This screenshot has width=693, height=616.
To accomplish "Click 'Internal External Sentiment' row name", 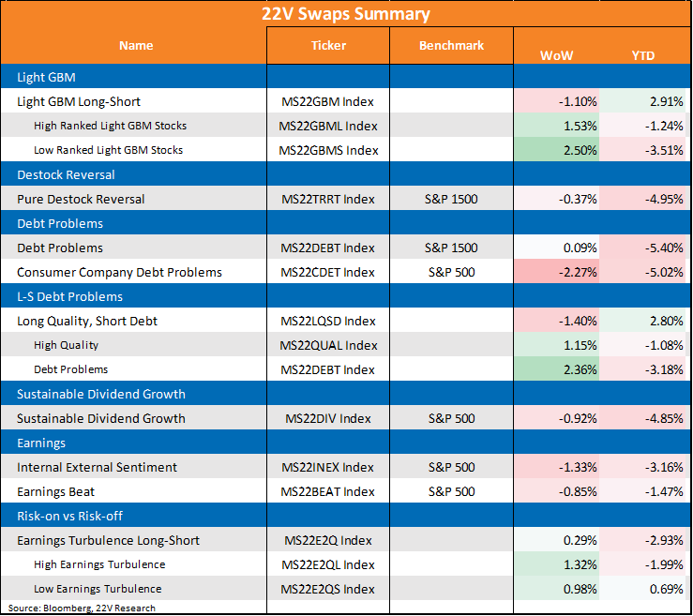I will 98,468.
